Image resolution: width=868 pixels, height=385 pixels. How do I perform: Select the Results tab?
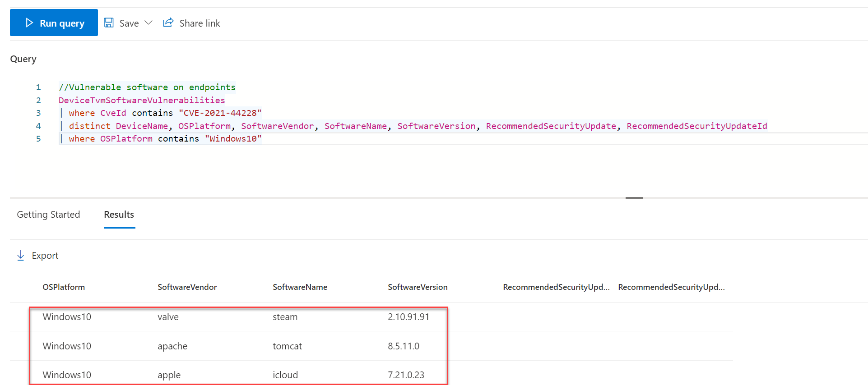[119, 215]
